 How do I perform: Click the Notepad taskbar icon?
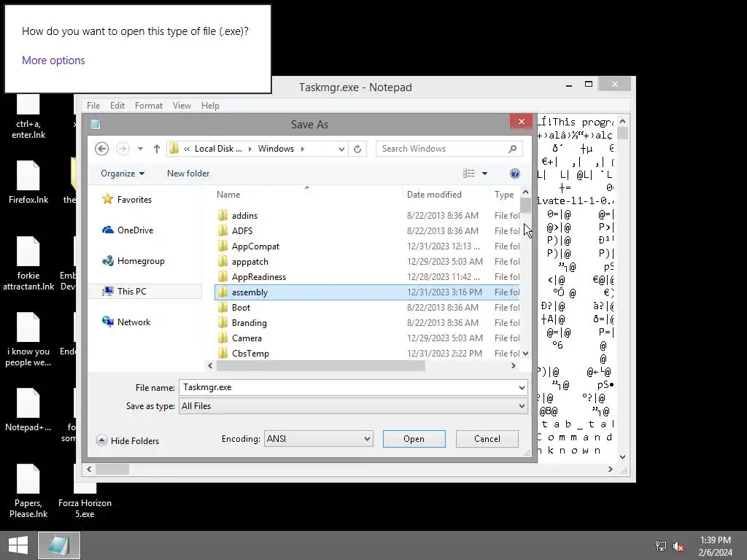(59, 545)
